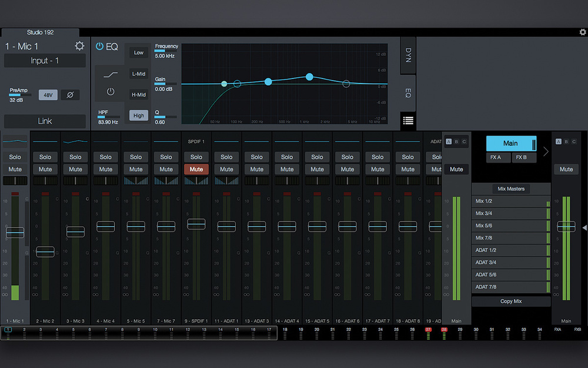Open the list view icon beside EQ

pyautogui.click(x=408, y=121)
